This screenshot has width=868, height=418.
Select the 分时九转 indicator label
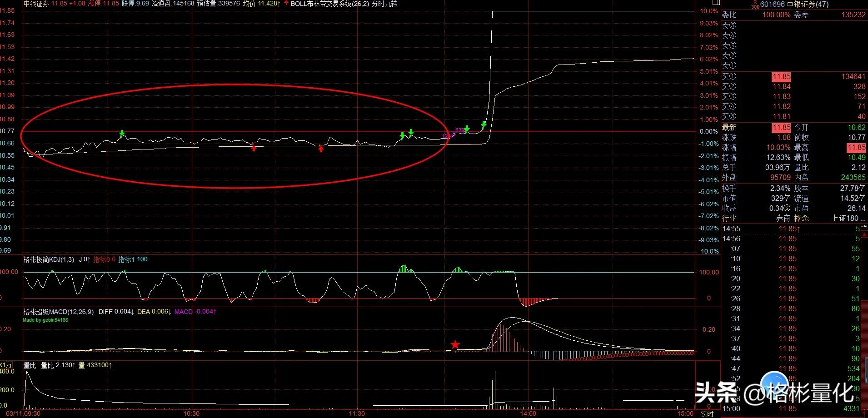coord(384,4)
